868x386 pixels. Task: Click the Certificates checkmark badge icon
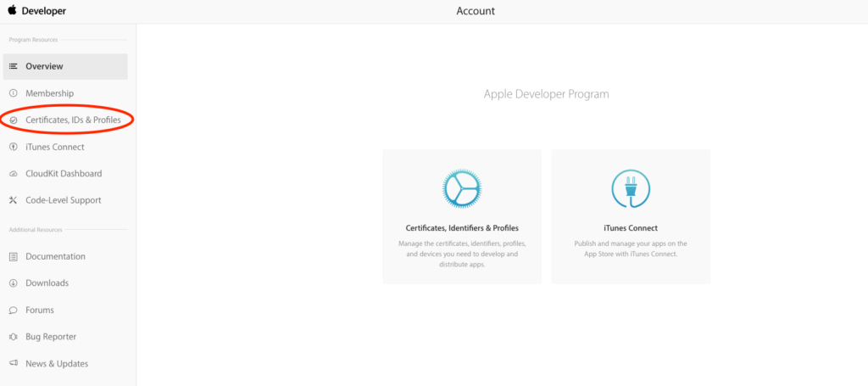coord(14,120)
